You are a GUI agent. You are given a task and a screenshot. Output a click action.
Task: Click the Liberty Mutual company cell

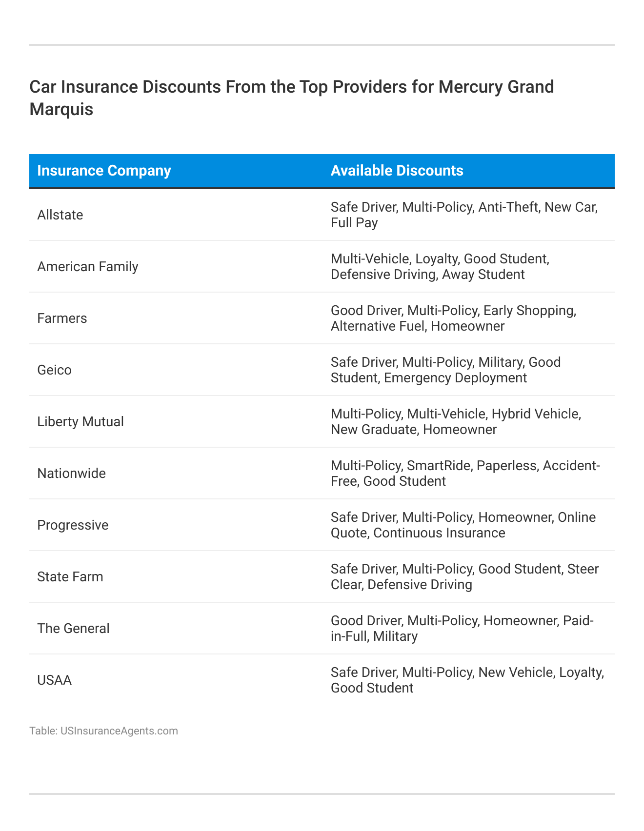click(80, 422)
